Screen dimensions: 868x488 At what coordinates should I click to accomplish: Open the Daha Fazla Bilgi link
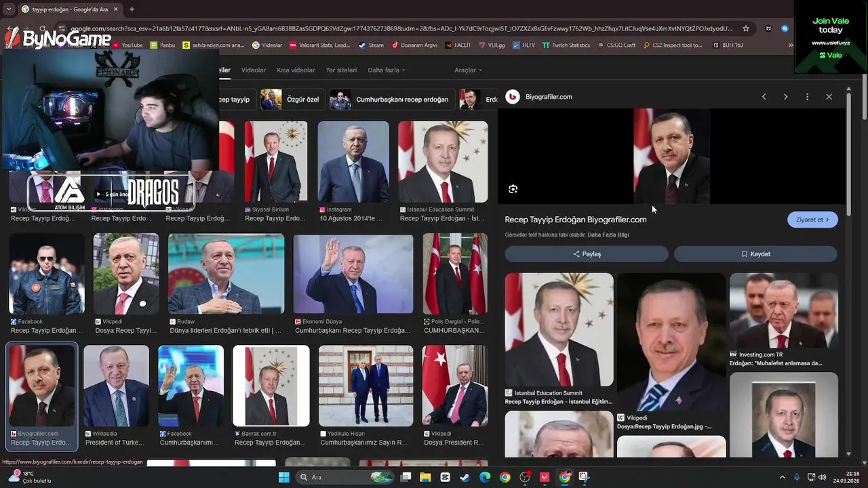pos(608,235)
